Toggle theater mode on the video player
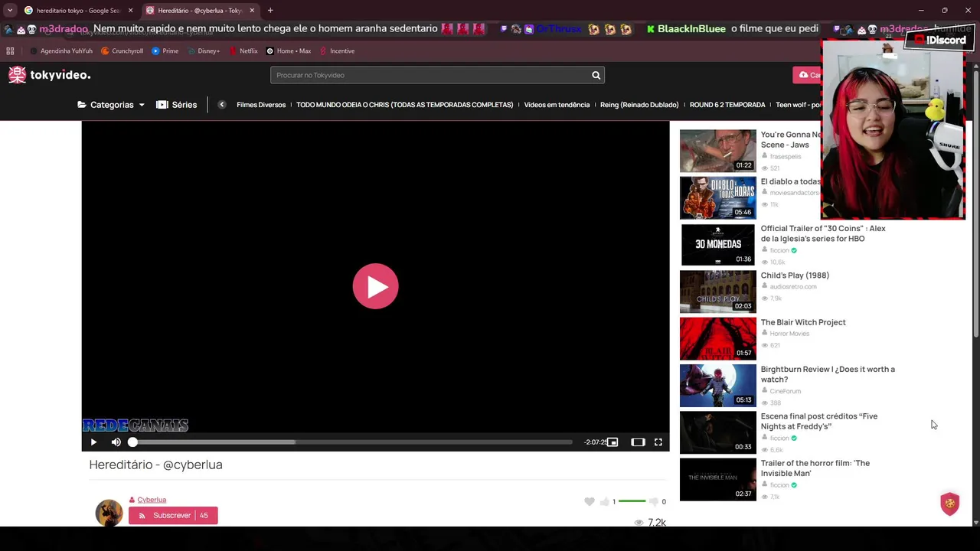The width and height of the screenshot is (980, 551). (638, 442)
